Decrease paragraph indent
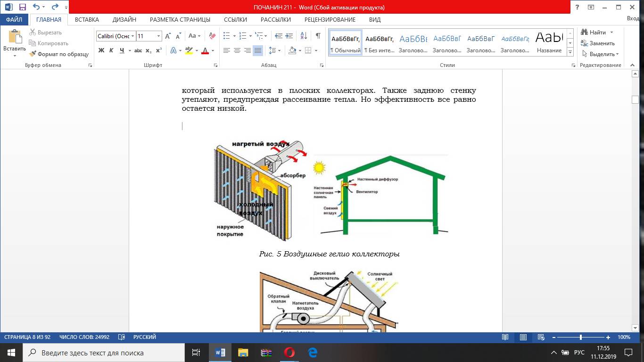 (x=278, y=36)
